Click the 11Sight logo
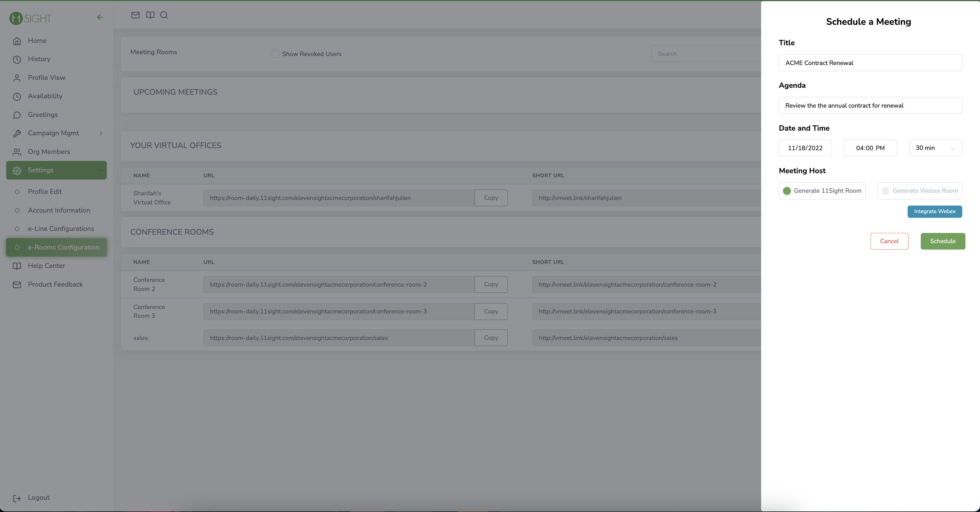 point(30,18)
